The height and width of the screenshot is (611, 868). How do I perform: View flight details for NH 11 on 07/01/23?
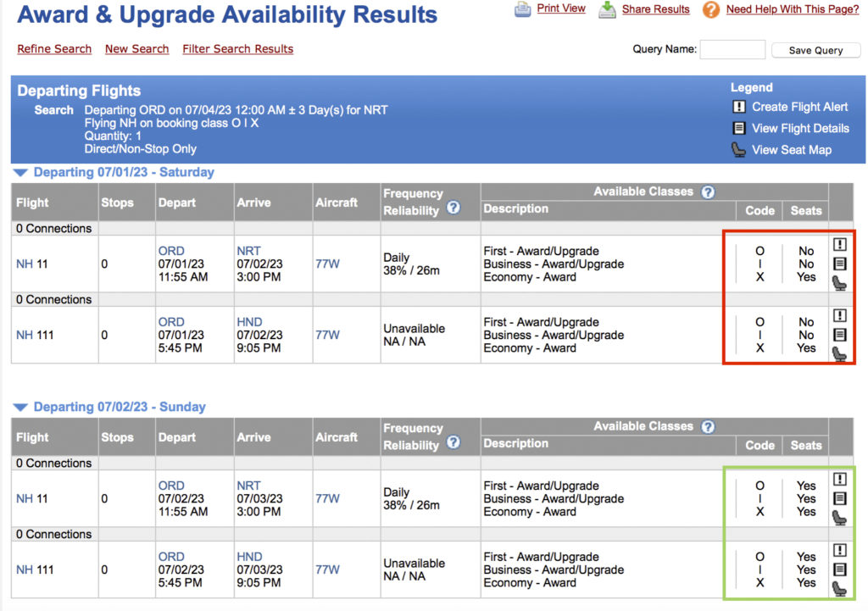click(839, 264)
